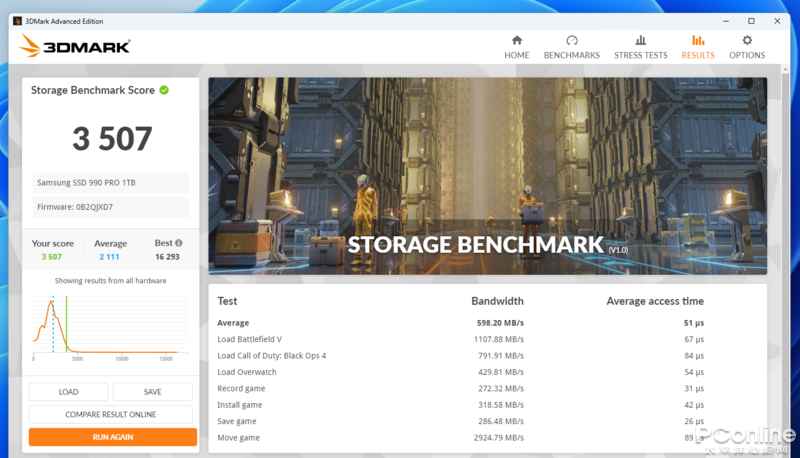Screen dimensions: 800x458
Task: Click the Load Battlefield V row
Action: coord(461,339)
